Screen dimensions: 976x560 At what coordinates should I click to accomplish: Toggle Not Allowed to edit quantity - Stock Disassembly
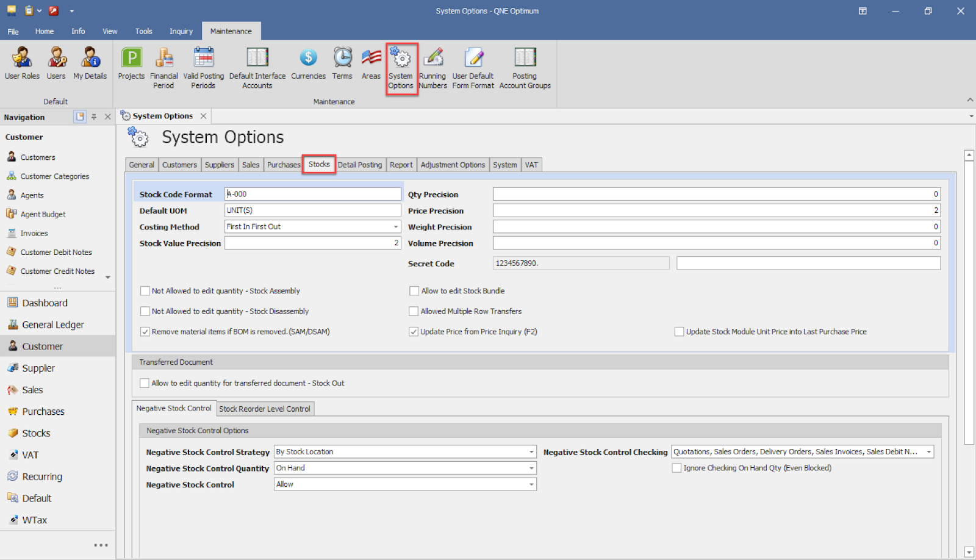click(145, 311)
